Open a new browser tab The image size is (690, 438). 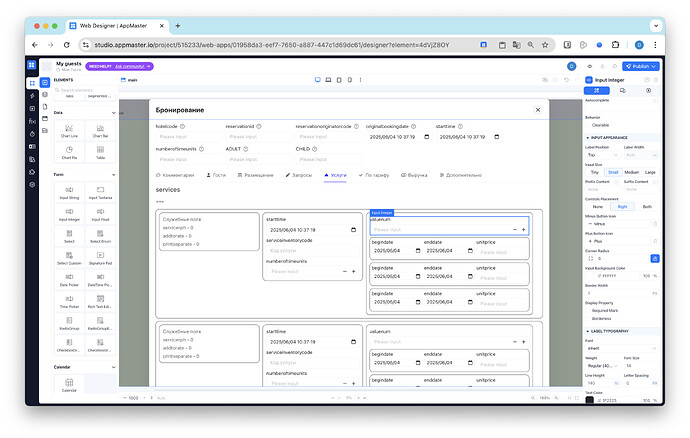click(178, 26)
